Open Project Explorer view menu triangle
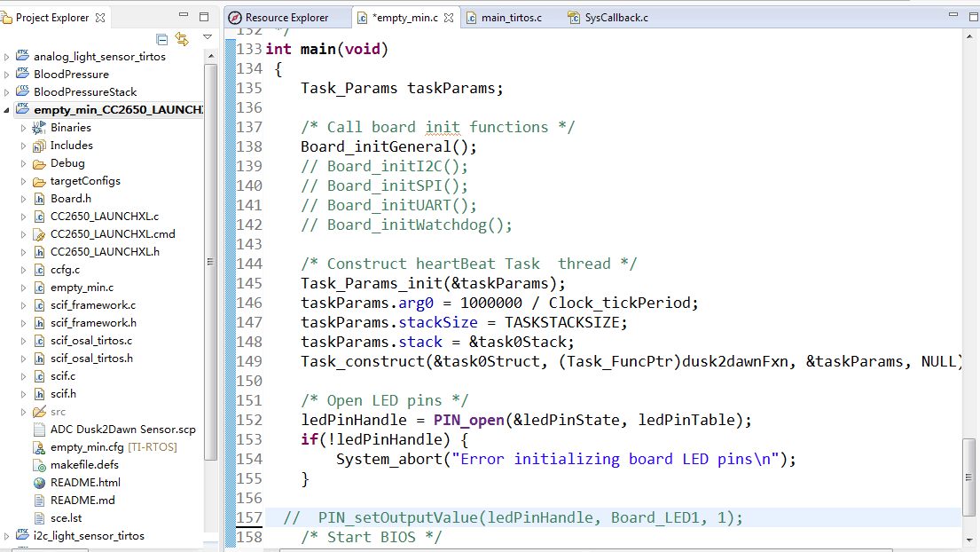The height and width of the screenshot is (552, 980). (208, 37)
